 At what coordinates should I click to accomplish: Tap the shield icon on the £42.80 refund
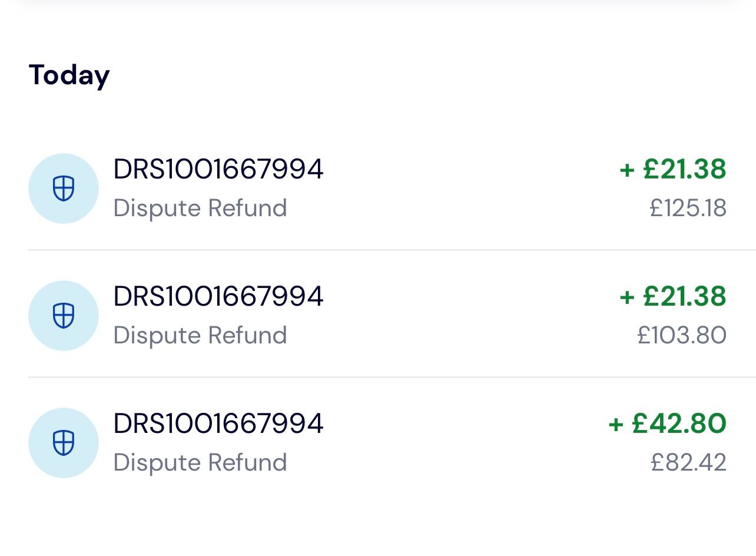[64, 443]
